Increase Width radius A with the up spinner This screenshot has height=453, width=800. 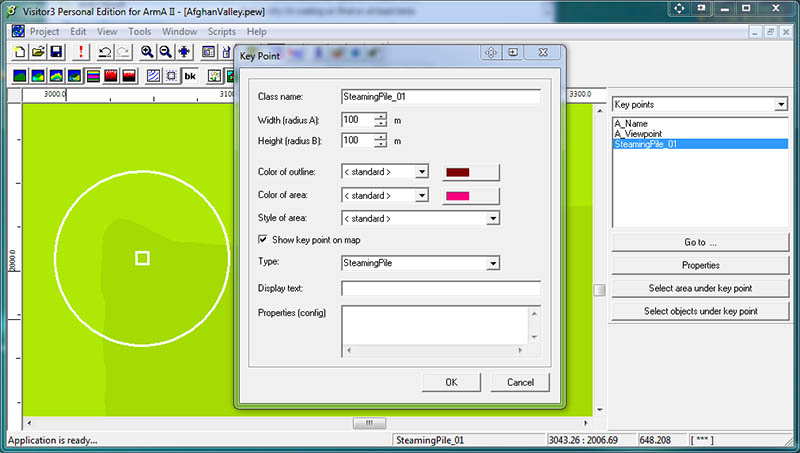(380, 116)
